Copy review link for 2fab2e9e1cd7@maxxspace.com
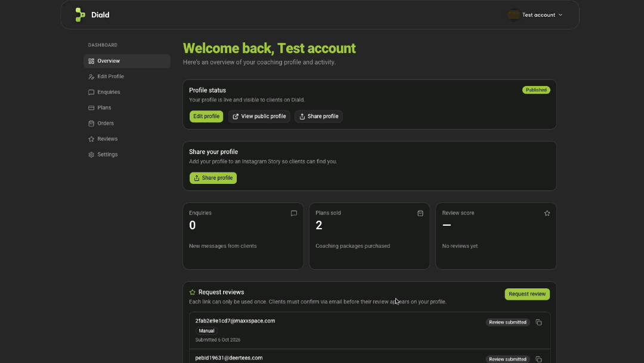Screen dimensions: 644x363 (538, 322)
